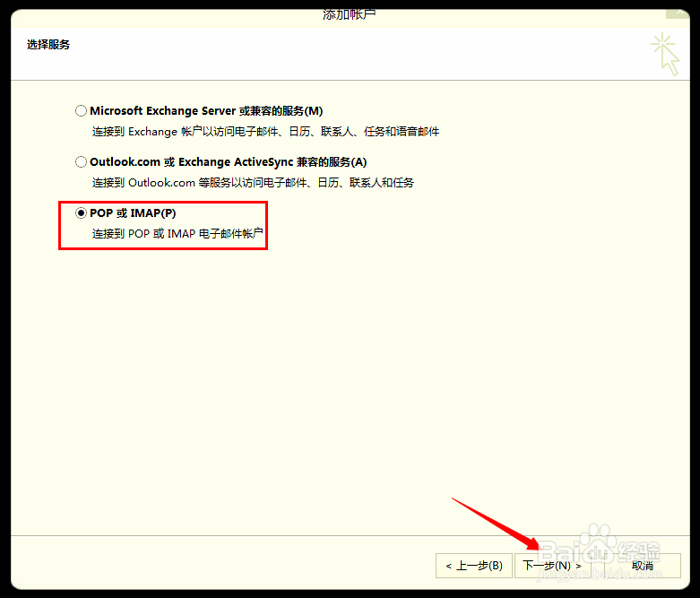This screenshot has height=598, width=700.
Task: Close the 添加帐户 dialog window
Action: point(678,13)
